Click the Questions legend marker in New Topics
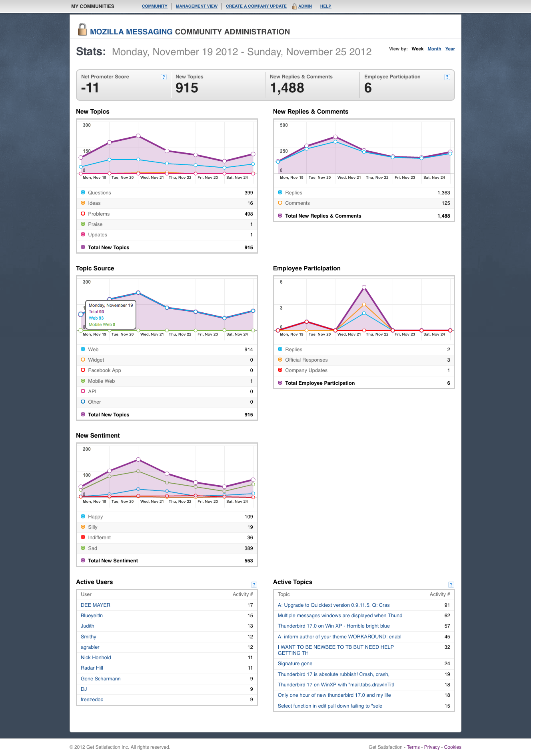This screenshot has height=756, width=537. 83,192
